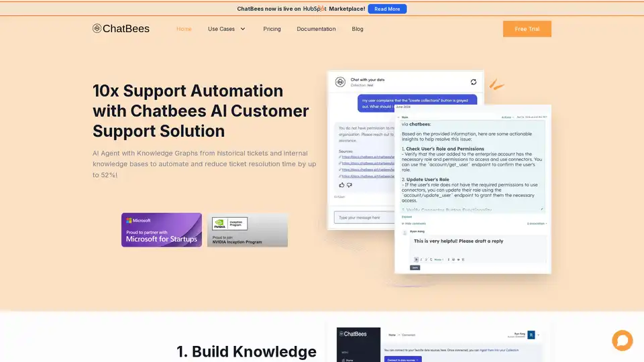The height and width of the screenshot is (362, 644).
Task: Click the refresh icon in chat panel
Action: coord(473,82)
